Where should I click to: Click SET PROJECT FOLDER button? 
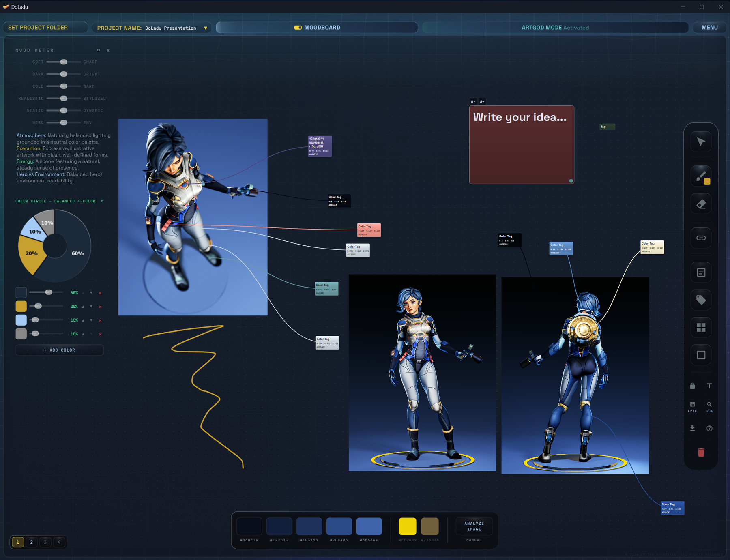point(45,28)
